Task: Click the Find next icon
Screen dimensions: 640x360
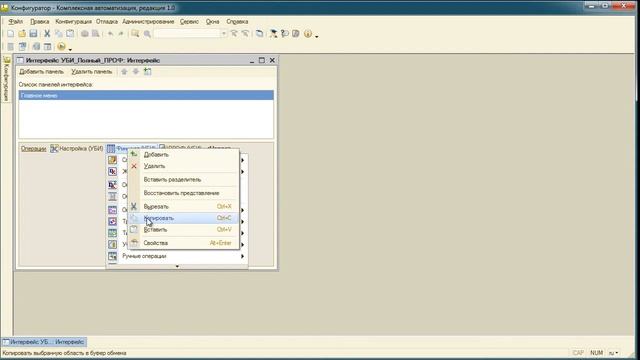Action: tap(234, 34)
